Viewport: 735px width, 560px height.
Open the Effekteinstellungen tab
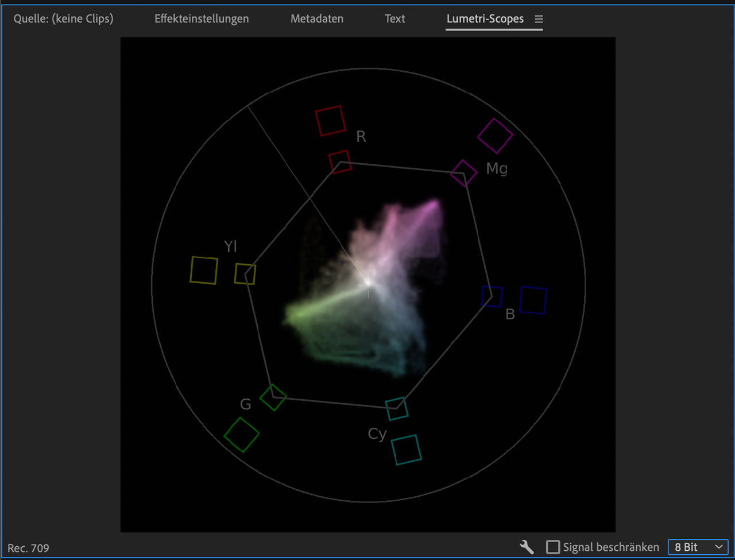point(202,18)
